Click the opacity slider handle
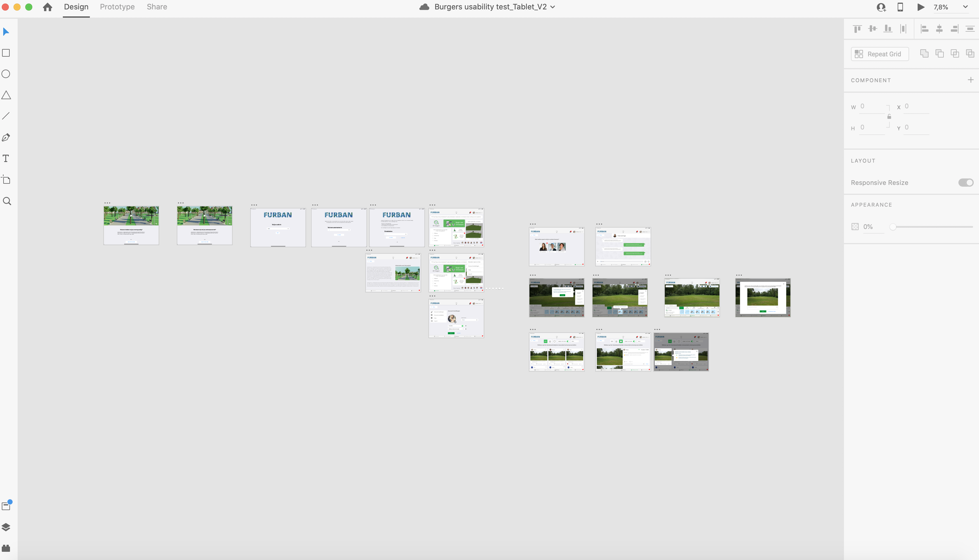This screenshot has height=560, width=979. [x=893, y=227]
